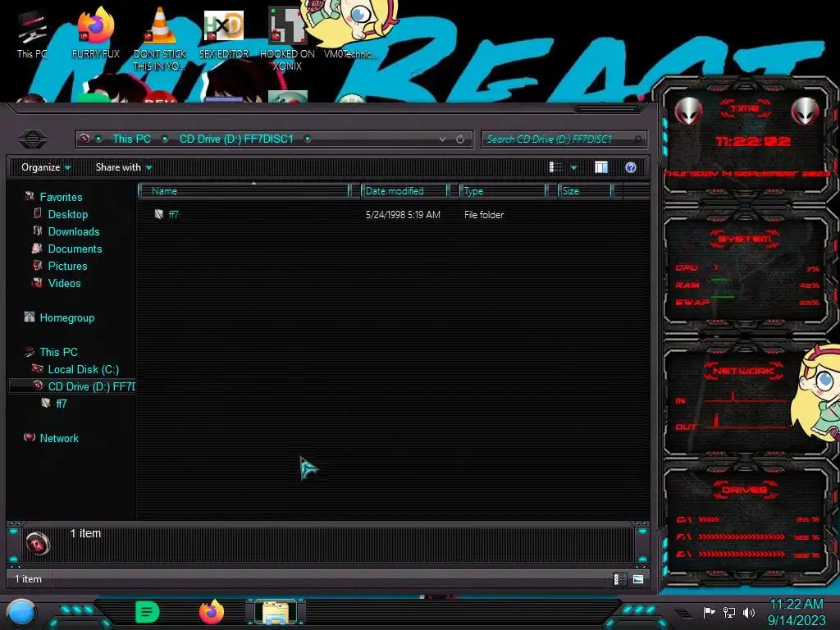Refresh the CD Drive folder view
The height and width of the screenshot is (630, 840).
[x=460, y=139]
